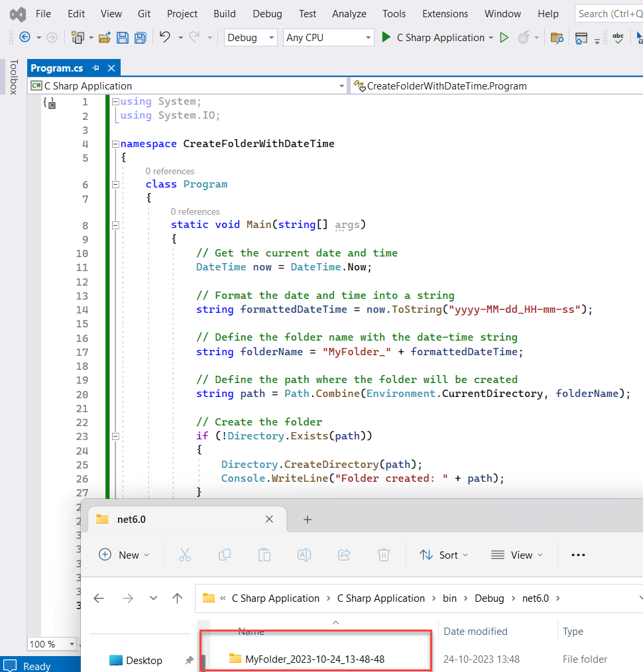Click the Save All toolbar icon
The height and width of the screenshot is (672, 643).
pos(140,38)
